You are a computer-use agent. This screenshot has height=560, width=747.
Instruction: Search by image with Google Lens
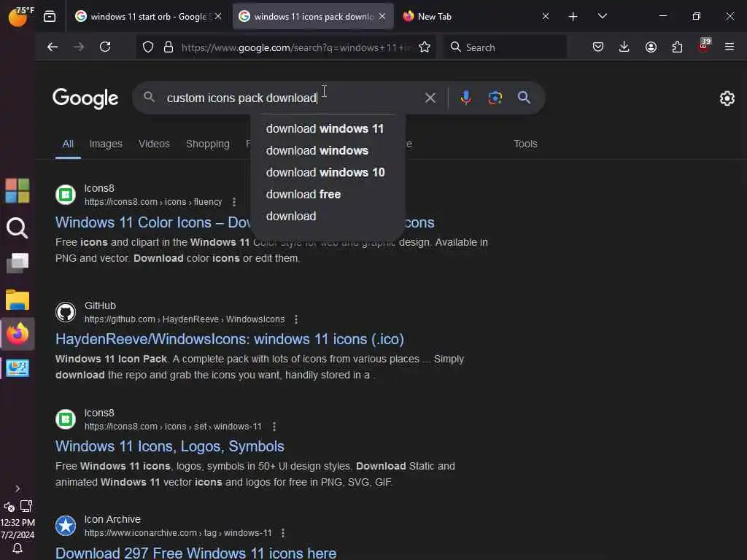tap(495, 98)
